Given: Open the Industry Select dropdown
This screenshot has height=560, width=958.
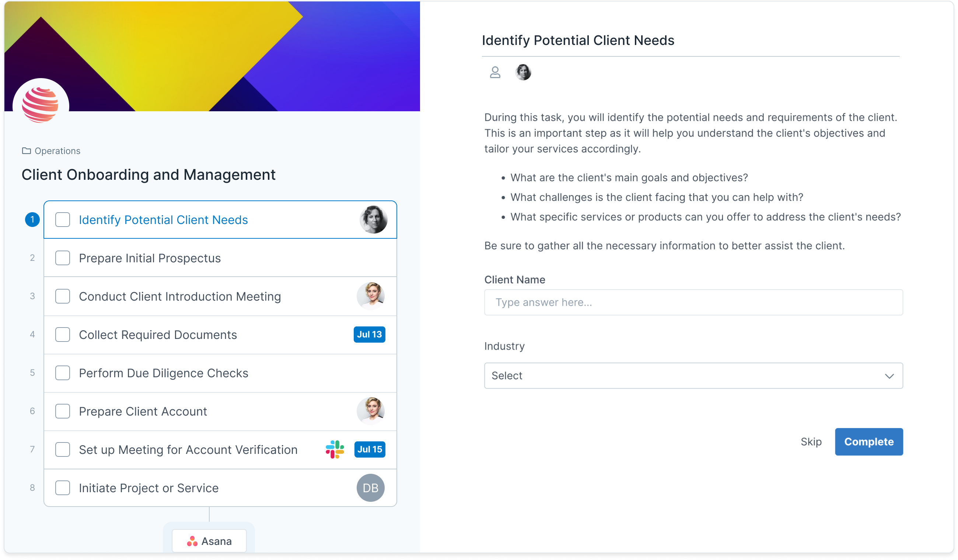Looking at the screenshot, I should pyautogui.click(x=693, y=376).
